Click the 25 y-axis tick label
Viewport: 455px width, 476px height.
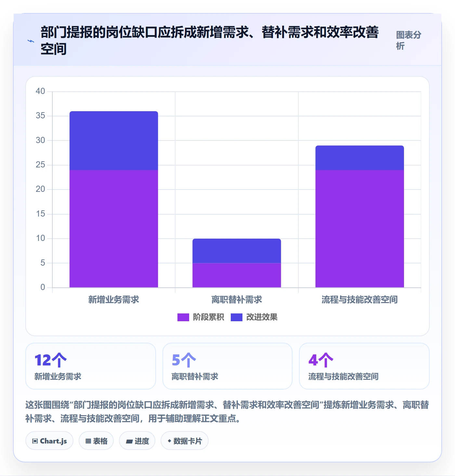[x=40, y=165]
